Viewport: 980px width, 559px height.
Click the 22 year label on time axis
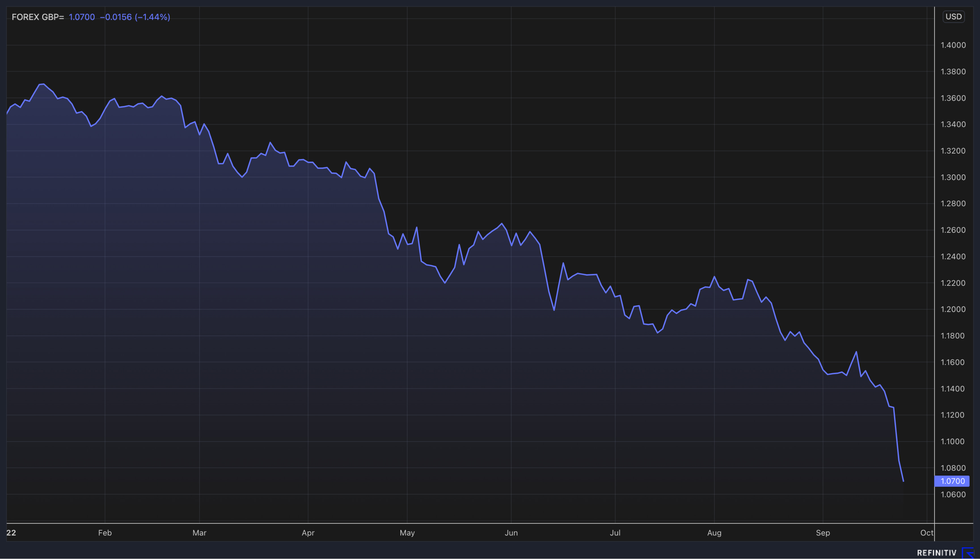pos(11,533)
